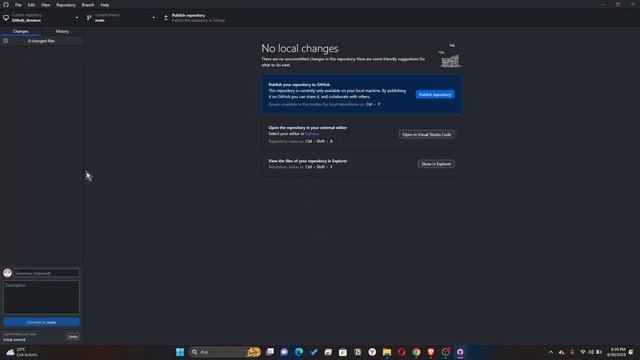Focus the Summary (required) input field
This screenshot has height=360, width=640.
coord(46,273)
